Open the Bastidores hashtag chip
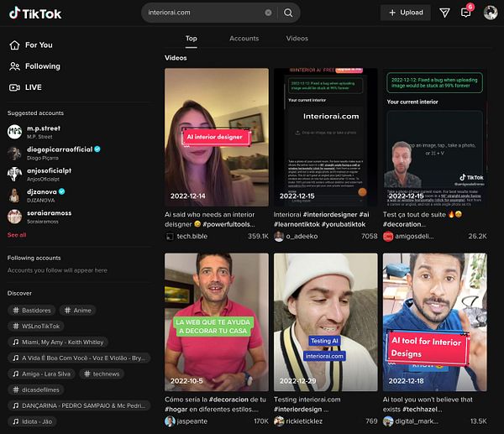Viewport: 504px width, 434px height. pos(32,311)
